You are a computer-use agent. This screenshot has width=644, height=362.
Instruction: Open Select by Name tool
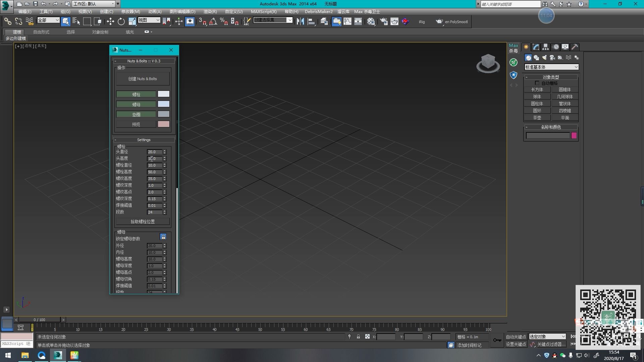tap(76, 21)
